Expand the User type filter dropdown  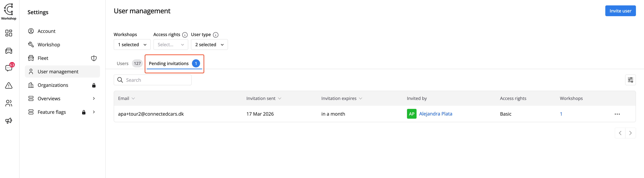209,44
